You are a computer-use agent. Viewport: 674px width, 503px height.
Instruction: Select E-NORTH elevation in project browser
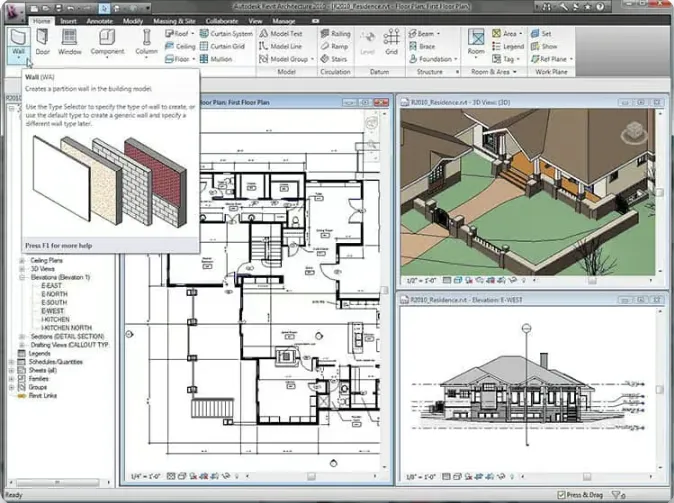pyautogui.click(x=54, y=294)
